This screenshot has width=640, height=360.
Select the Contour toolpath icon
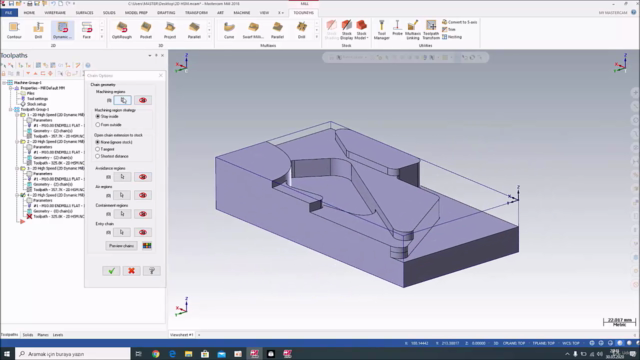click(x=14, y=30)
